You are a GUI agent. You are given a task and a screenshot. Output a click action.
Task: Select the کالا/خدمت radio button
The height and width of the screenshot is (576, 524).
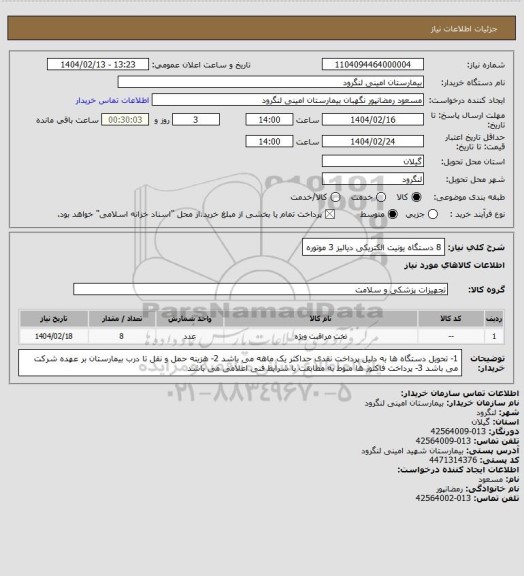tap(335, 197)
